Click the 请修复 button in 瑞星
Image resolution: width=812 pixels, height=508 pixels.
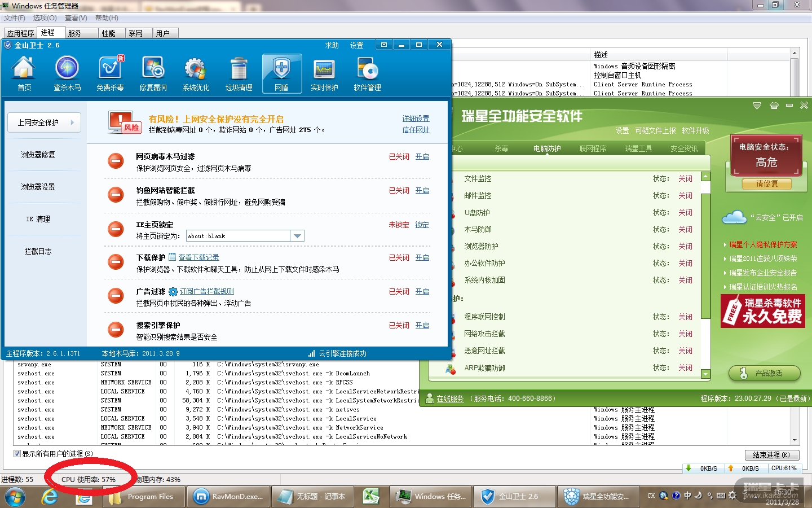tap(767, 184)
